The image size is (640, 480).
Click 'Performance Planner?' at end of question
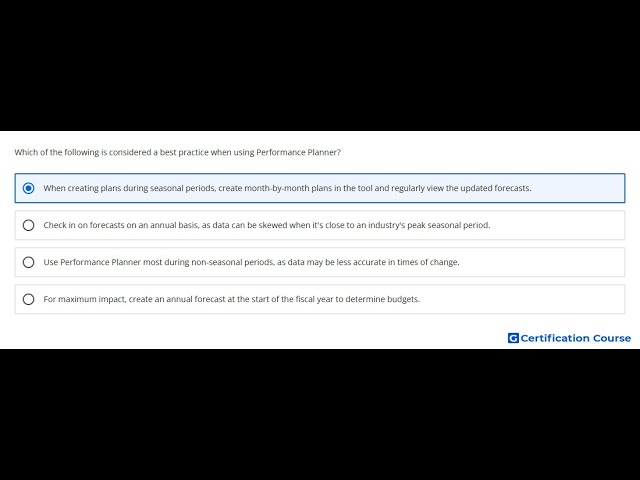point(298,152)
